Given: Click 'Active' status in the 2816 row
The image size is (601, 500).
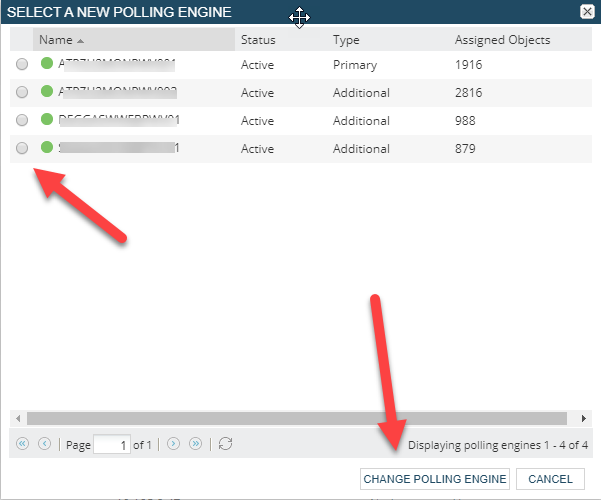Looking at the screenshot, I should [x=257, y=92].
